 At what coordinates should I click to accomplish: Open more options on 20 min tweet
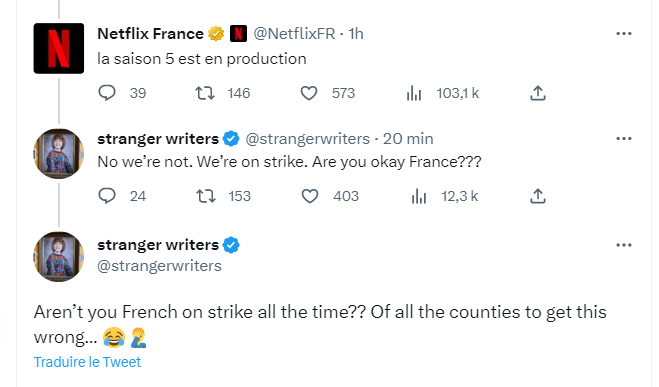point(624,139)
